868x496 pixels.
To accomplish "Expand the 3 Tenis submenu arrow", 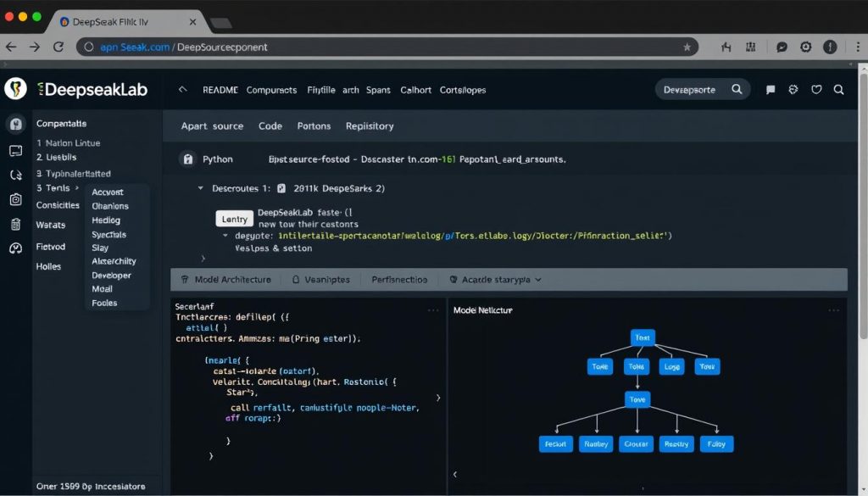I will click(x=77, y=188).
